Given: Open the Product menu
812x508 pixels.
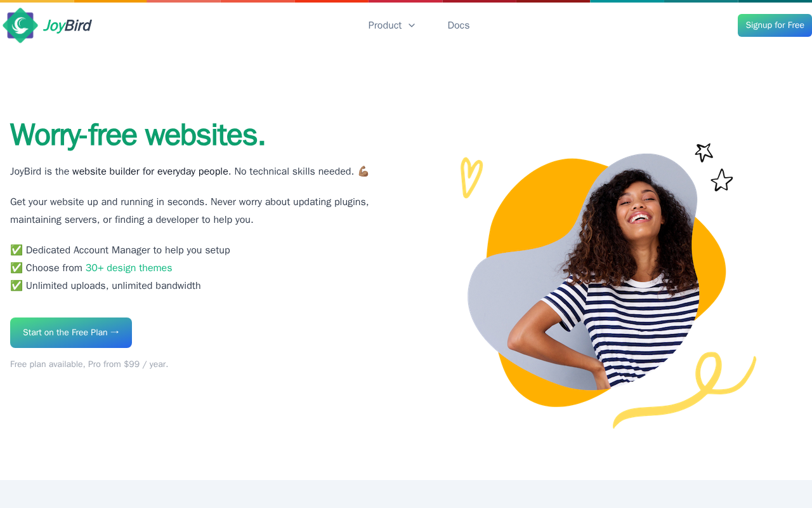Looking at the screenshot, I should tap(391, 25).
